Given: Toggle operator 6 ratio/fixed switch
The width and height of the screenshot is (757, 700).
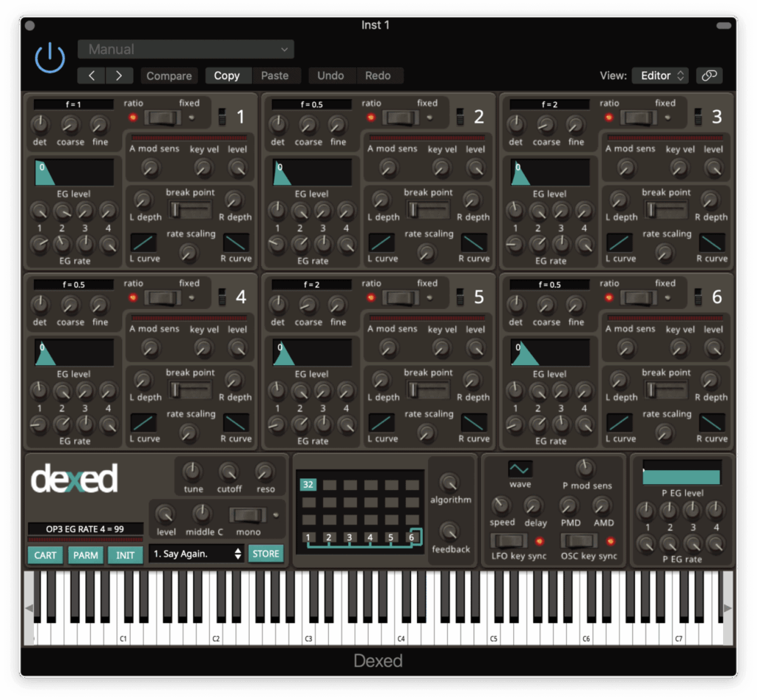Looking at the screenshot, I should click(639, 298).
